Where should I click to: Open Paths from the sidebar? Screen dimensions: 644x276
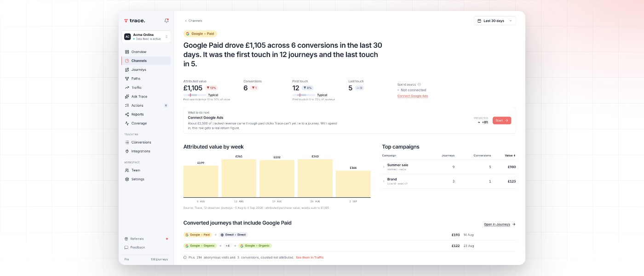click(x=146, y=79)
